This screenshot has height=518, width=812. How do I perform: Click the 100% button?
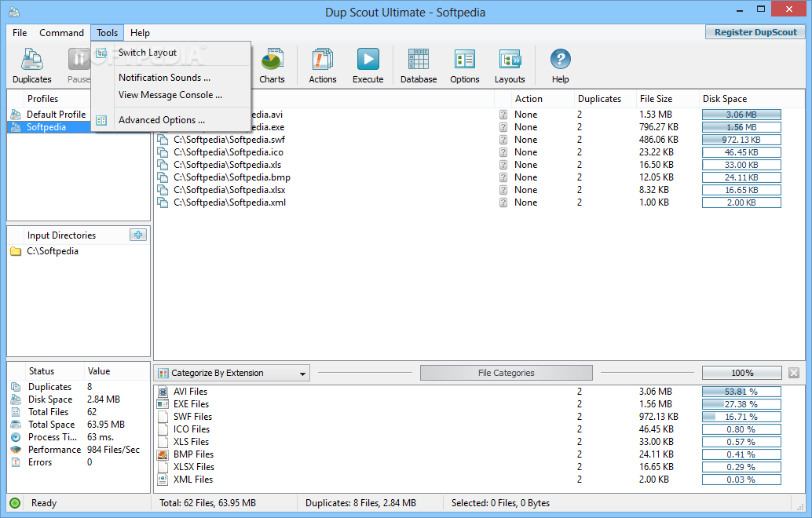(741, 373)
